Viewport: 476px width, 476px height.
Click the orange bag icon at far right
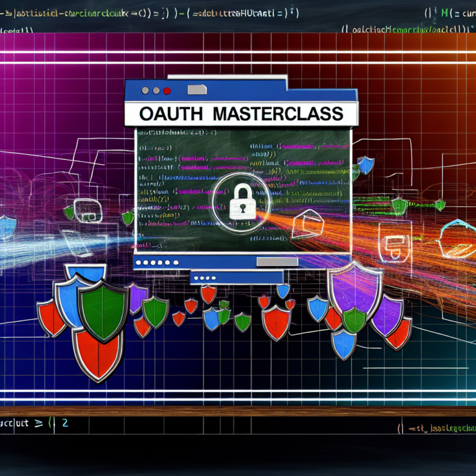pyautogui.click(x=457, y=238)
